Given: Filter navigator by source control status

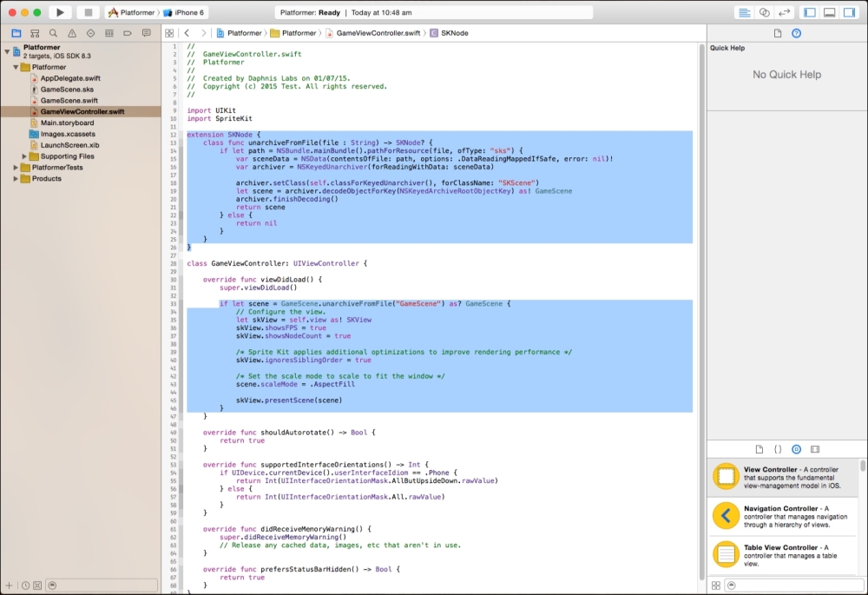Looking at the screenshot, I should 37,585.
